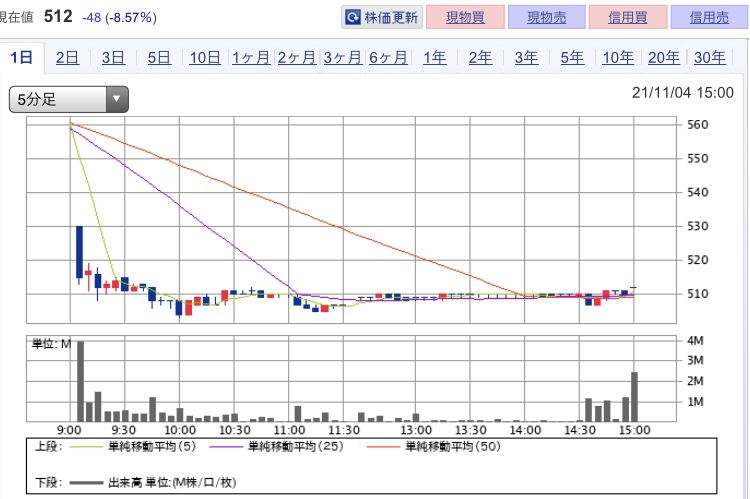Show the 3ヶ月 chart range
Screen dimensions: 750x499
[x=343, y=58]
